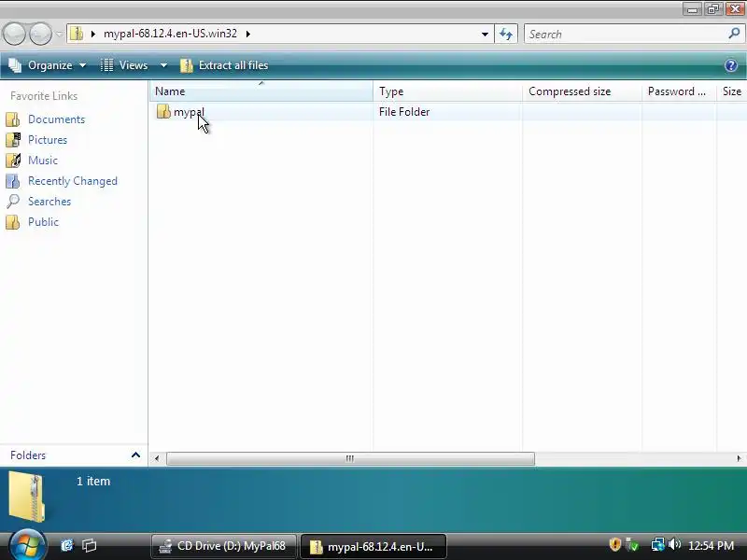747x560 pixels.
Task: Click mypal-68.12.4.en-US.win32 breadcrumb
Action: [170, 34]
